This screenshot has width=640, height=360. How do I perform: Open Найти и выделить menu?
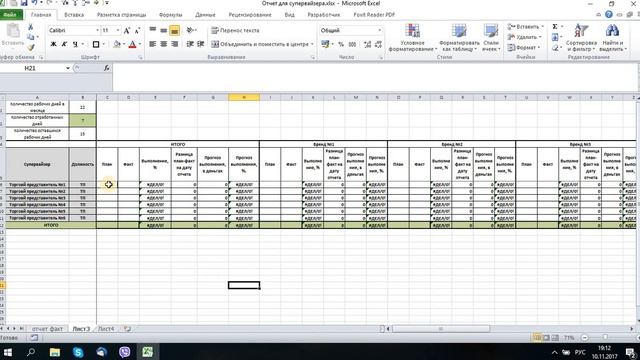click(613, 38)
